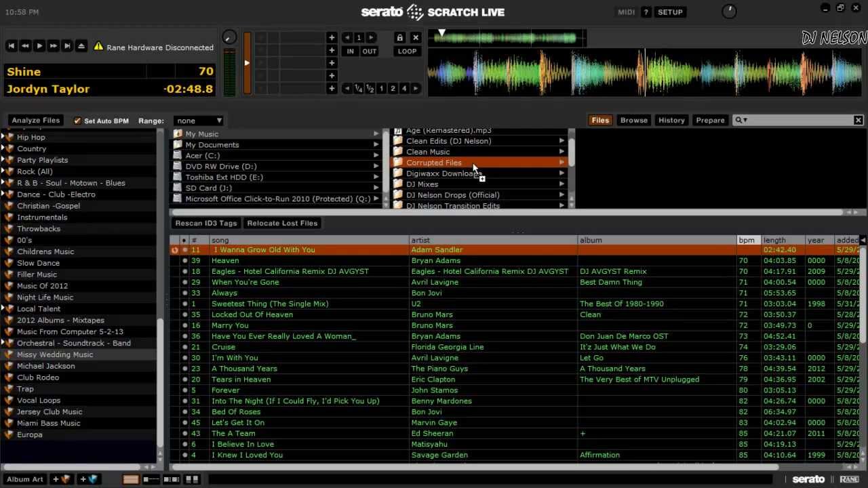Viewport: 868px width, 488px height.
Task: Toggle the LOOP button
Action: click(x=408, y=52)
